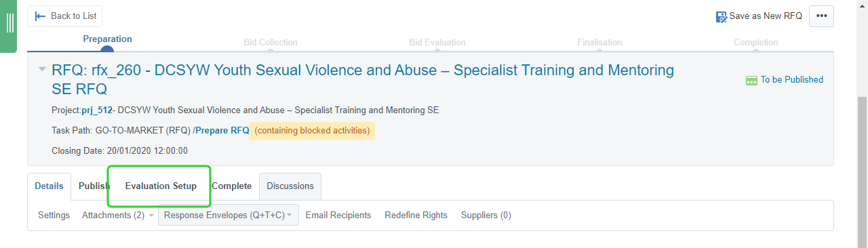Select the Details tab
This screenshot has width=868, height=248.
click(49, 186)
